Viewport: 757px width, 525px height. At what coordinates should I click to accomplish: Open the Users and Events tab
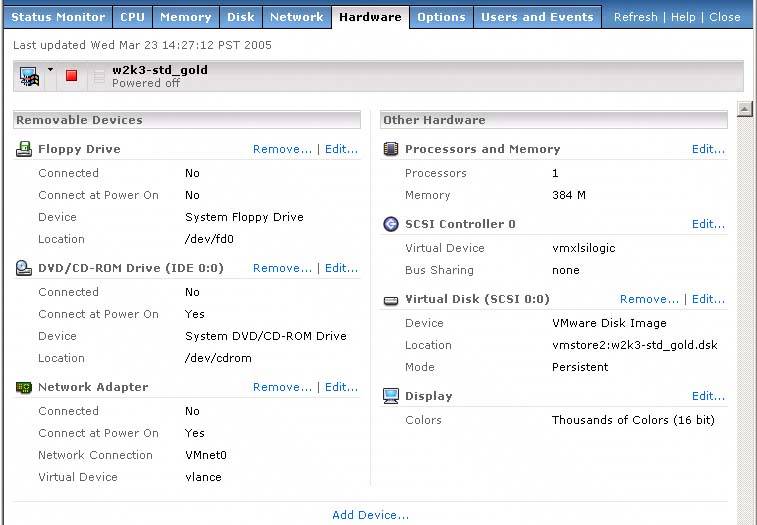pyautogui.click(x=536, y=17)
